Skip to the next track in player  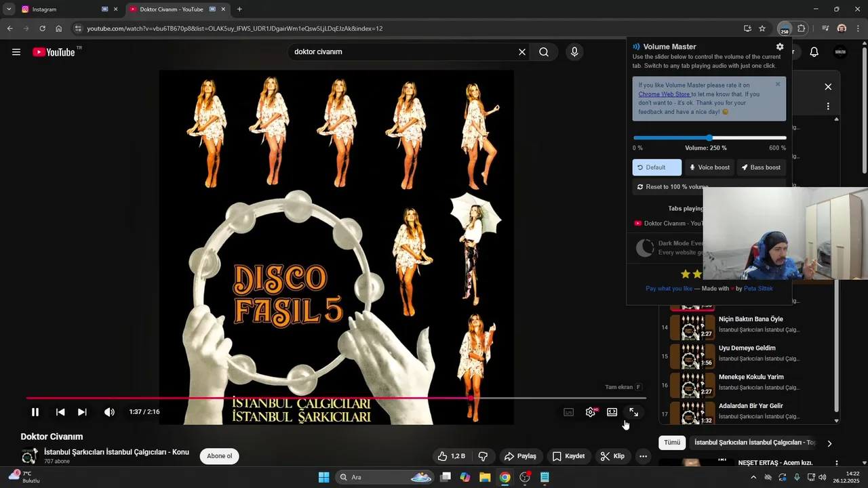click(x=82, y=412)
